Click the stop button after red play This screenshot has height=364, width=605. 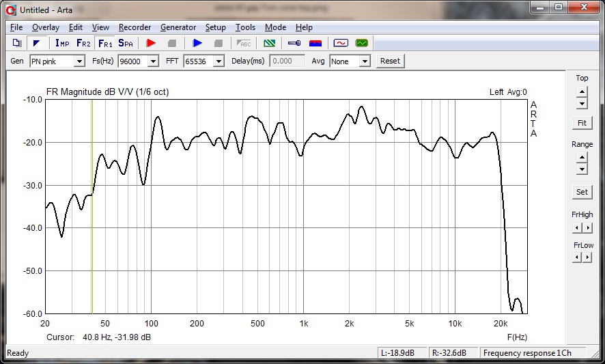(172, 43)
